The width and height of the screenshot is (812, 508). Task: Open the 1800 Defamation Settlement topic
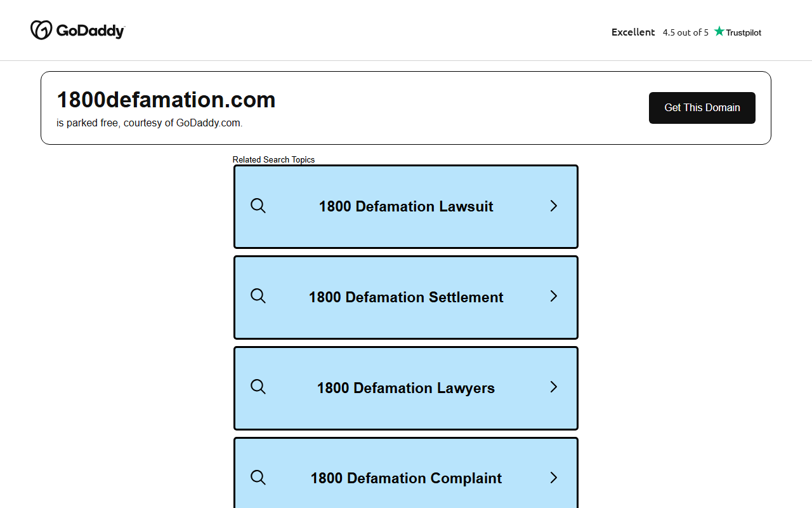click(406, 297)
